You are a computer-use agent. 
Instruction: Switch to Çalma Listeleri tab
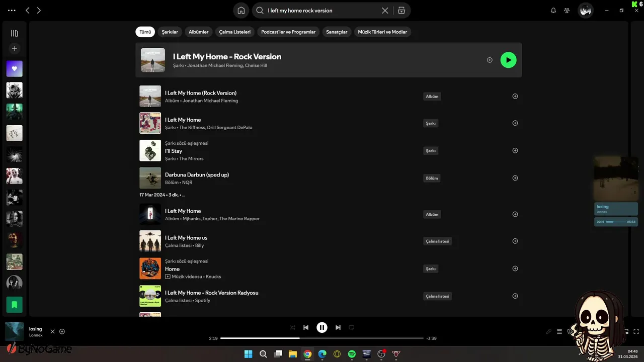coord(235,32)
